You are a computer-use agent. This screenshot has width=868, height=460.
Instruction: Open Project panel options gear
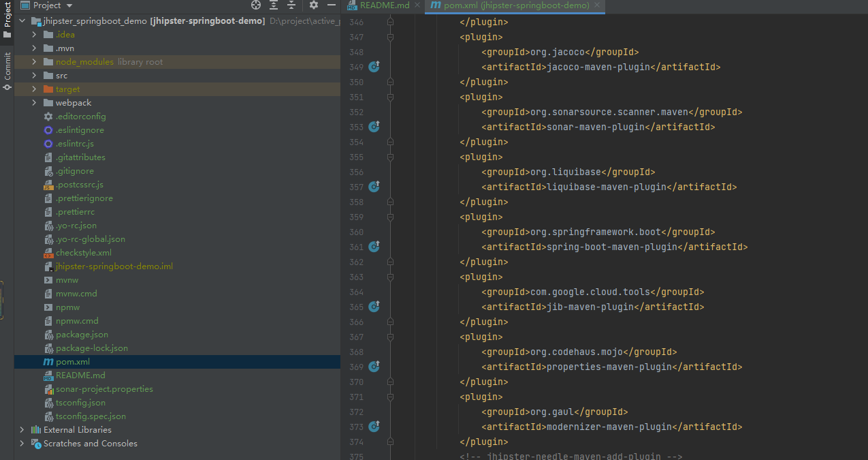pyautogui.click(x=314, y=5)
